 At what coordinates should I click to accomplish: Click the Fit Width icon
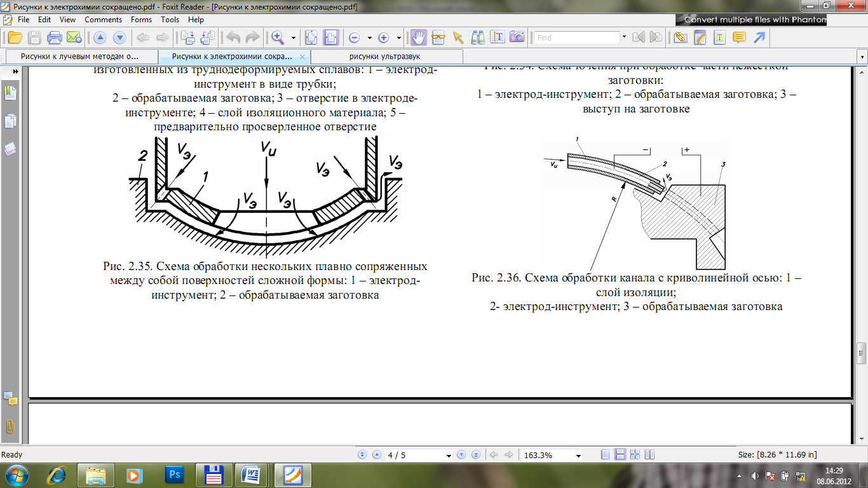[331, 37]
